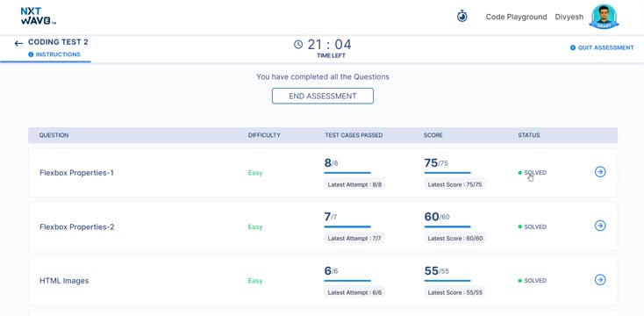This screenshot has height=316, width=644.
Task: Open Flexbox Properties-1 arrow icon
Action: [x=600, y=172]
